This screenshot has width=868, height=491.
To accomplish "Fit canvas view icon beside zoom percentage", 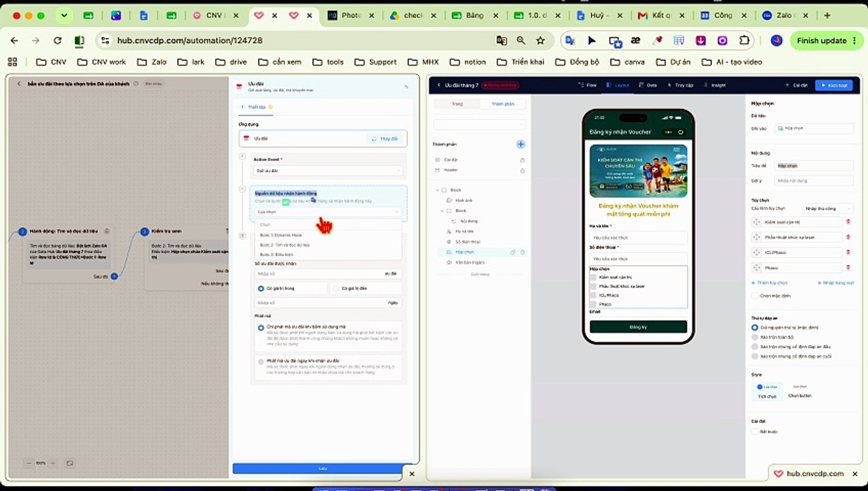I will coord(70,463).
